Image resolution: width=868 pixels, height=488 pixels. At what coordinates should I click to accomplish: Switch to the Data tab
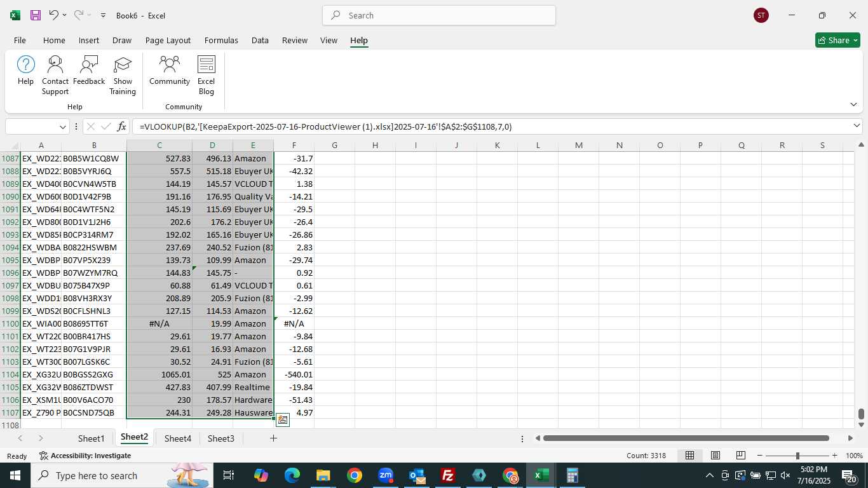(x=260, y=40)
